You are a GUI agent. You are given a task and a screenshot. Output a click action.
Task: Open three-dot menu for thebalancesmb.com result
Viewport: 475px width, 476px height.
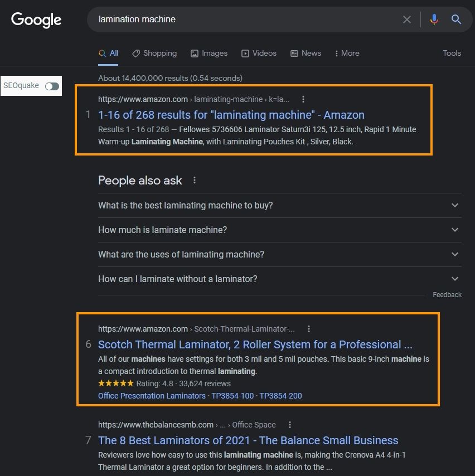[290, 425]
